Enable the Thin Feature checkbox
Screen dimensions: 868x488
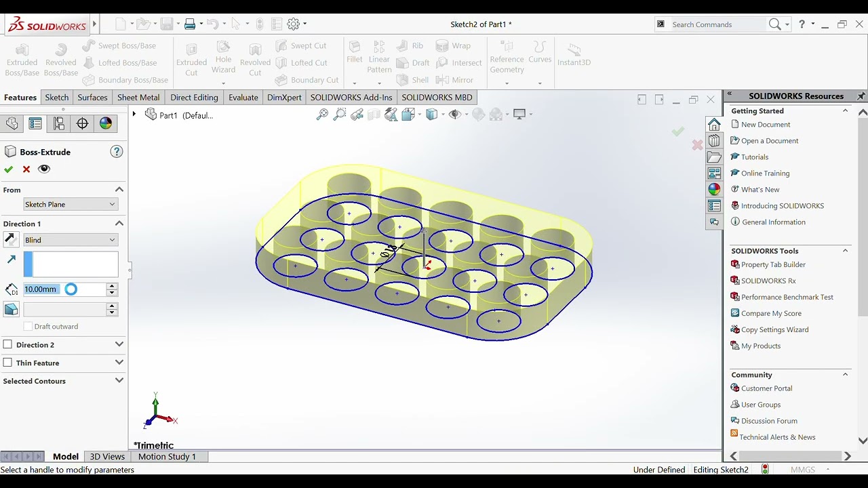7,363
